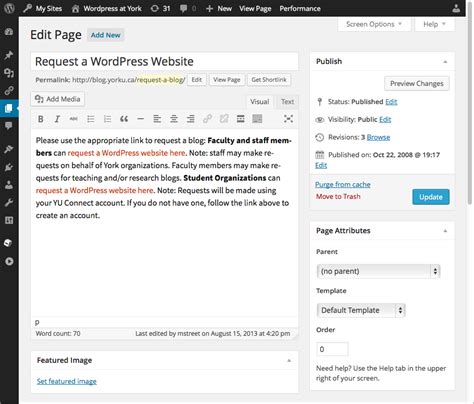The image size is (474, 404).
Task: Switch to the Text editor tab
Action: pos(287,102)
